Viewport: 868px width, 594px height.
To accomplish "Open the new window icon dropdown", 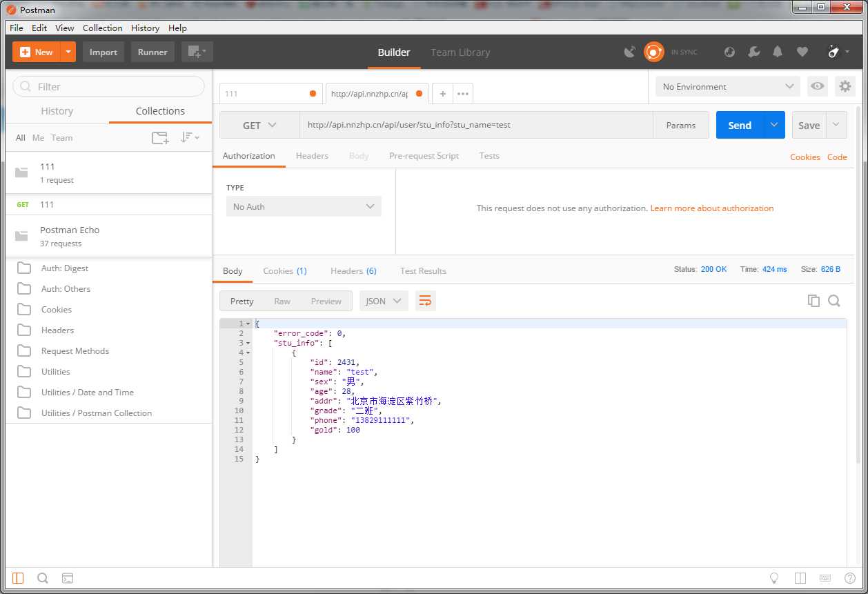I will point(197,52).
